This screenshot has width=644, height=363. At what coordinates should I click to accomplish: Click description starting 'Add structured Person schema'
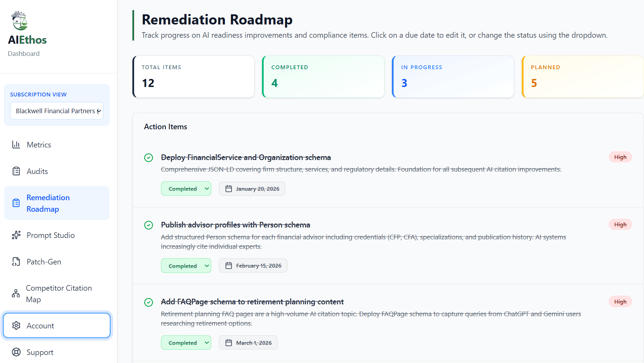(364, 242)
